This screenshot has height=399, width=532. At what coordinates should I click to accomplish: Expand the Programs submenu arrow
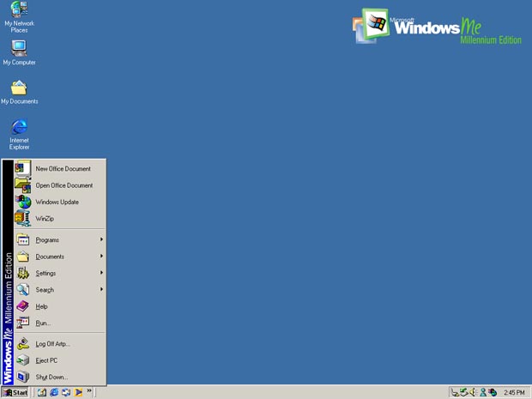pyautogui.click(x=101, y=239)
